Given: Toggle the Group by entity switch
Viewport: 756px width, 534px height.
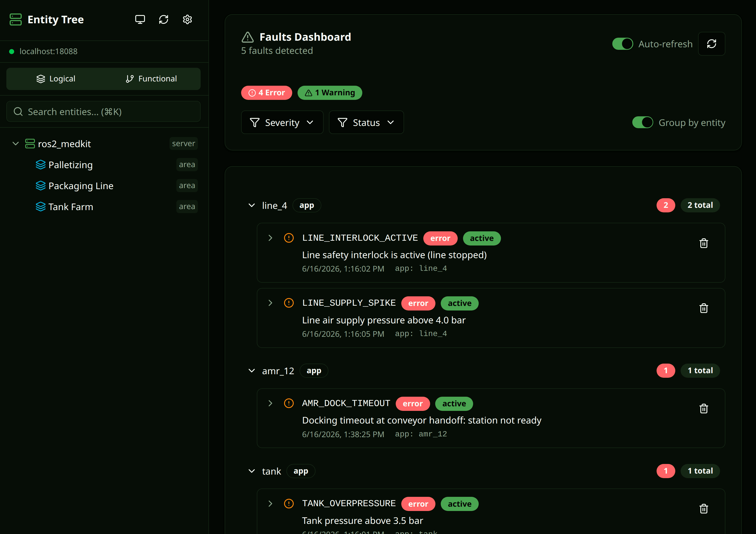Looking at the screenshot, I should [x=642, y=122].
